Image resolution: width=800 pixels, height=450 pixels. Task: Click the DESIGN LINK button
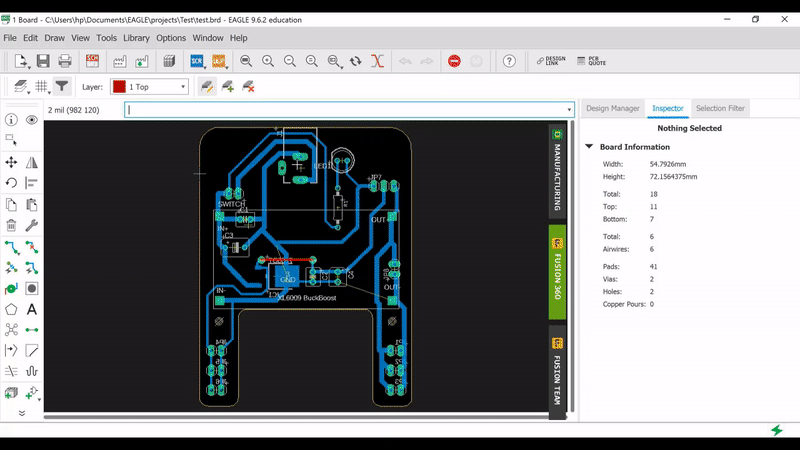coord(551,61)
